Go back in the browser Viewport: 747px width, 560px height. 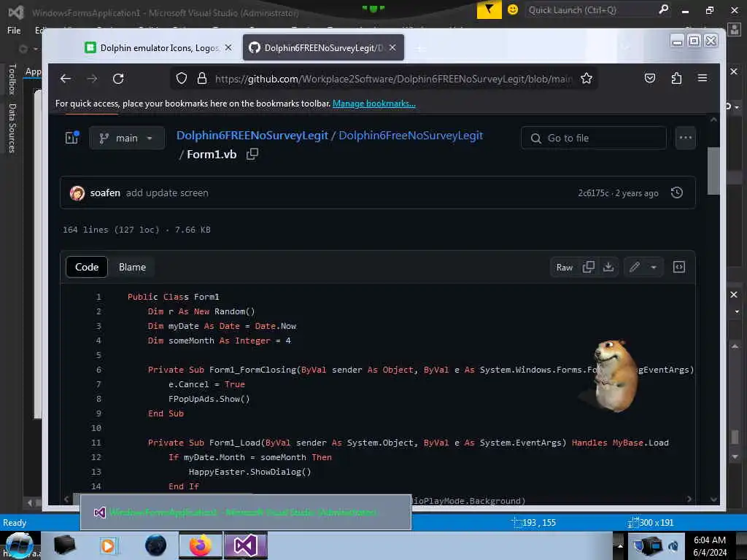click(65, 79)
